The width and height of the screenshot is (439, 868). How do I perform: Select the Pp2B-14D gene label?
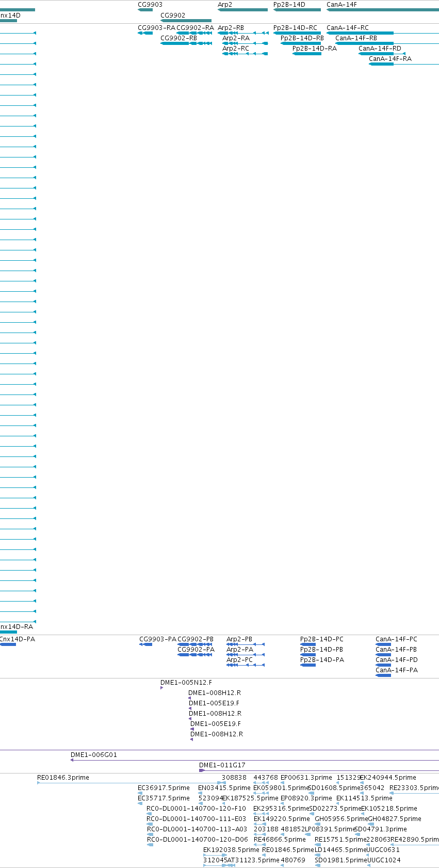(x=289, y=5)
